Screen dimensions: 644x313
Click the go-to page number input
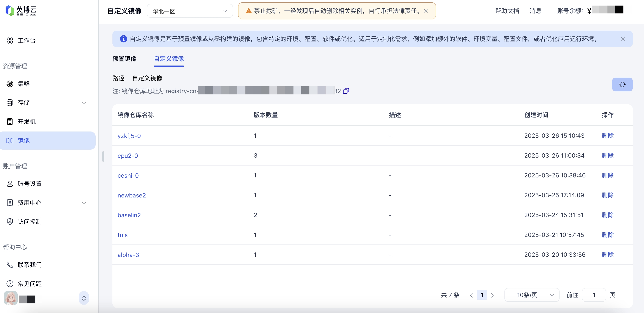[x=594, y=295]
